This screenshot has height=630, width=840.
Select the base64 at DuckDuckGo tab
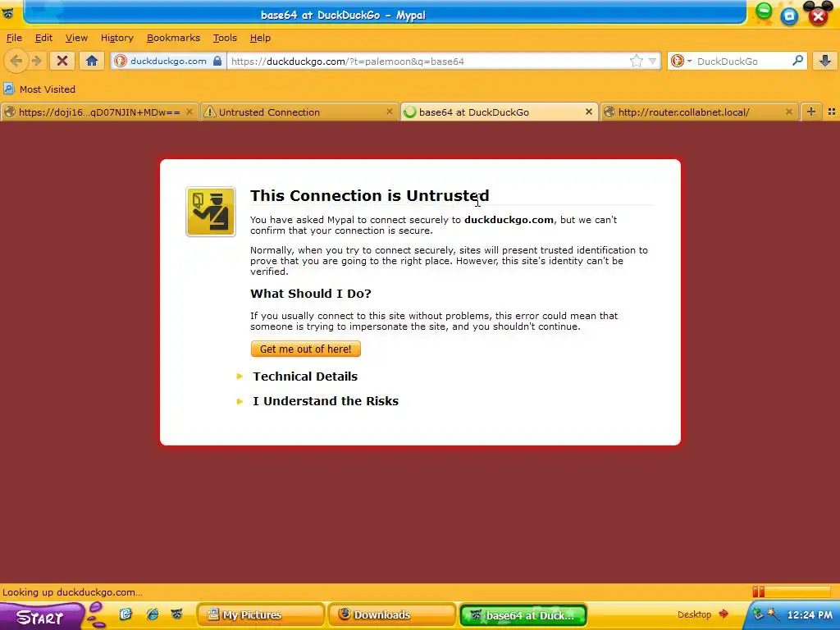pos(498,112)
